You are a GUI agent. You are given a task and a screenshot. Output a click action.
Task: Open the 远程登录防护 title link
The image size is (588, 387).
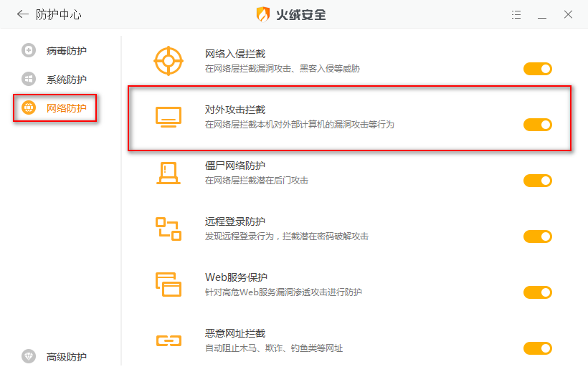[234, 221]
